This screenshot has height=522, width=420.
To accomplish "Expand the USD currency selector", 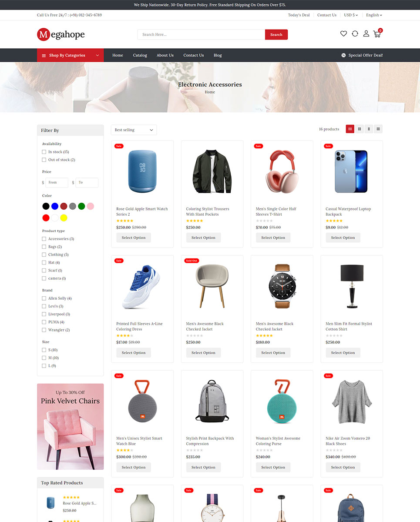I will (351, 15).
